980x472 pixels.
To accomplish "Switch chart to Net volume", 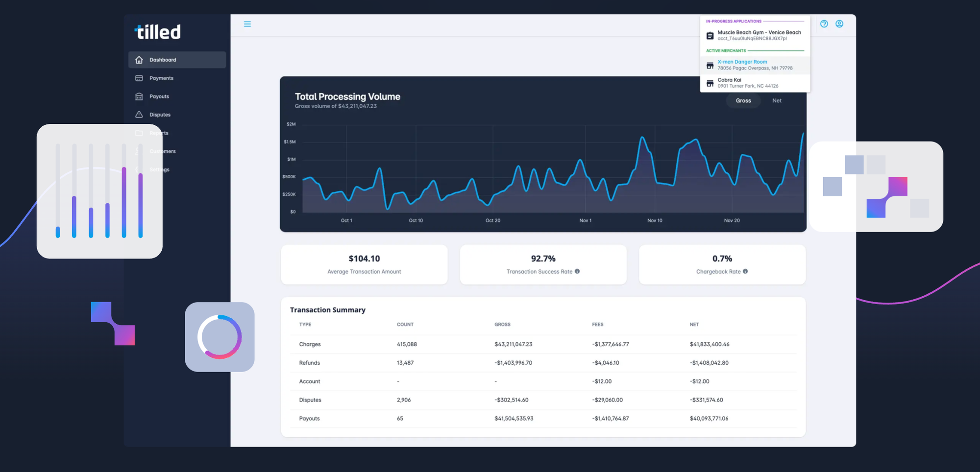I will point(777,101).
